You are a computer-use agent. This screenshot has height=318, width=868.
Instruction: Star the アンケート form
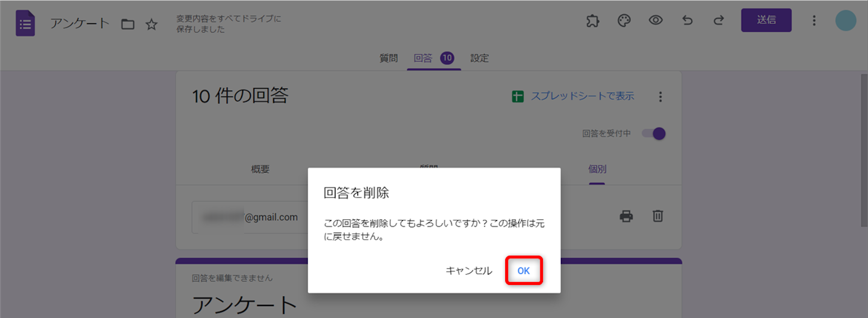coord(151,24)
